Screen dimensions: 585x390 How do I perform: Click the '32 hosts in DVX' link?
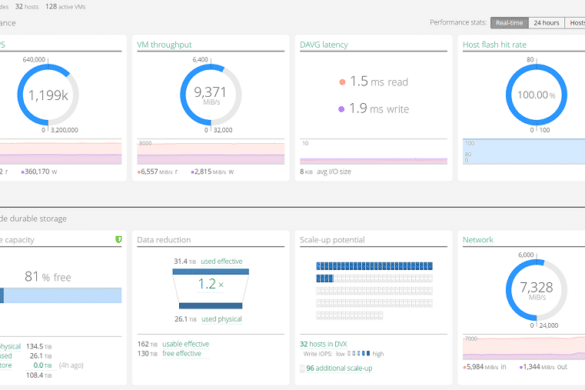[323, 344]
